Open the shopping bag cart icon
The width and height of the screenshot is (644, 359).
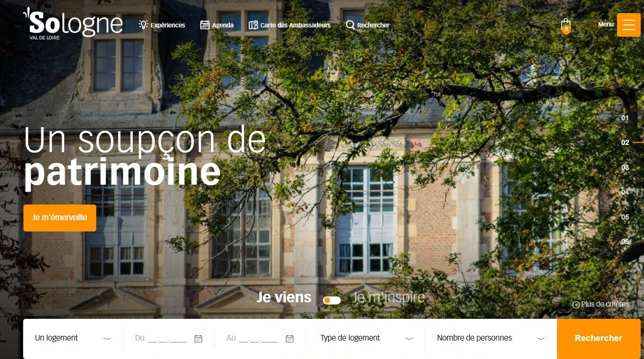point(566,26)
